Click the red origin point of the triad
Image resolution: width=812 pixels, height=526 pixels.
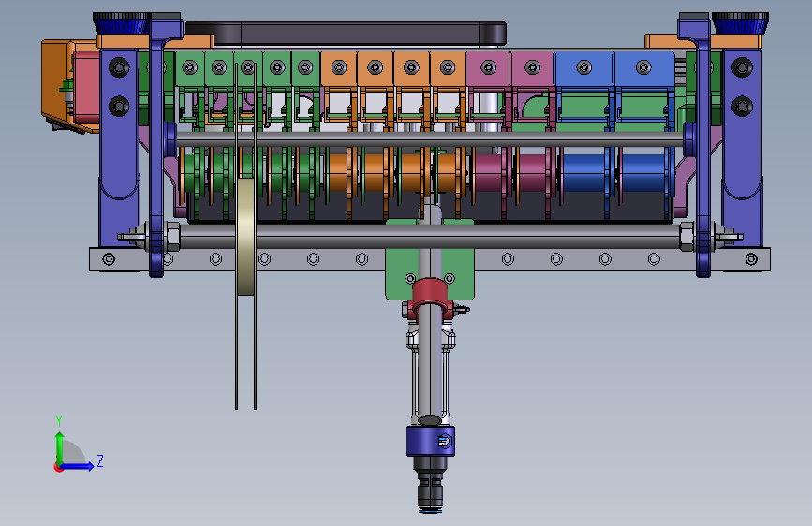[58, 467]
